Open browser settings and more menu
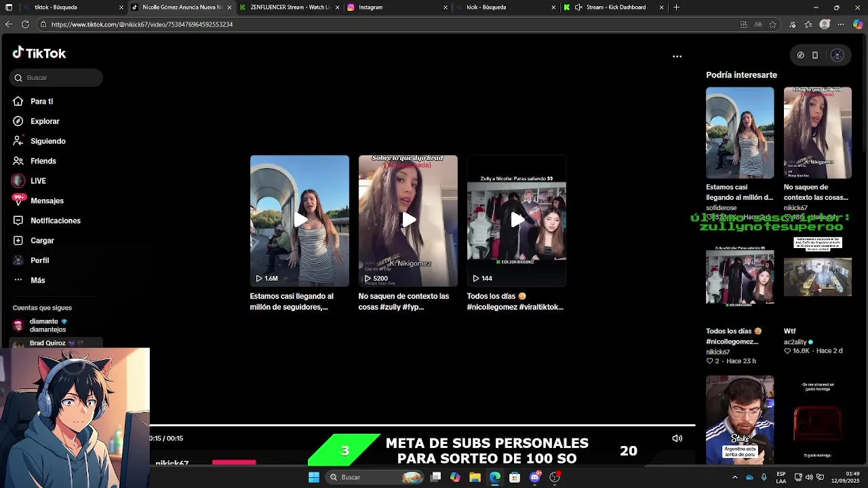The image size is (868, 488). (841, 24)
